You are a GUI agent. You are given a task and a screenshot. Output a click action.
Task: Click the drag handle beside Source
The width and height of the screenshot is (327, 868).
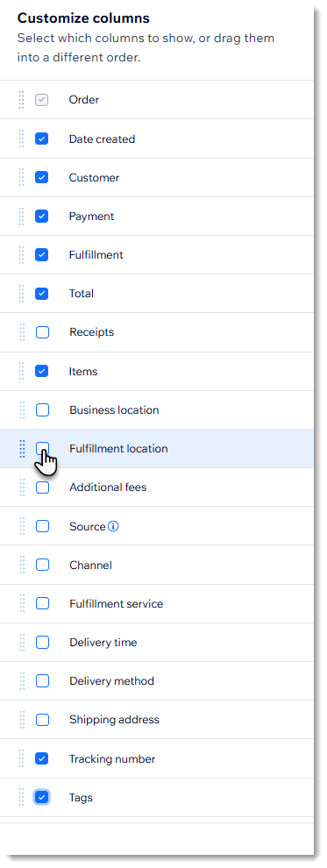22,526
